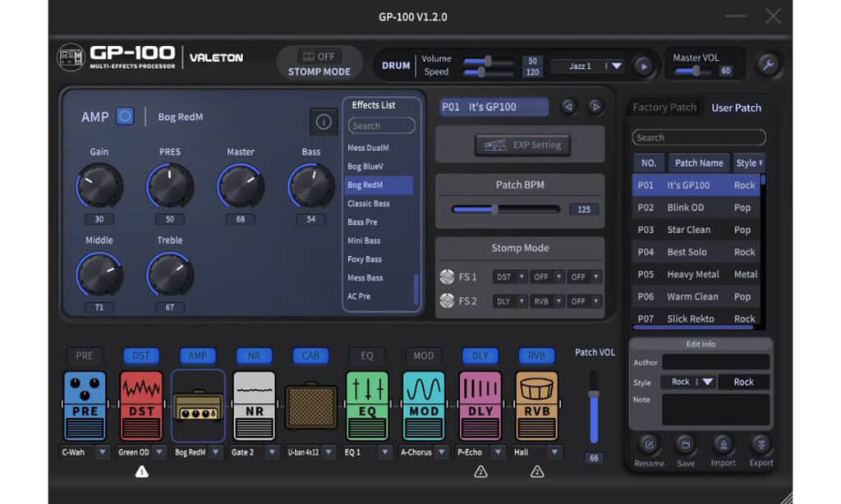This screenshot has width=841, height=504.
Task: Click the Import patch icon
Action: click(723, 444)
